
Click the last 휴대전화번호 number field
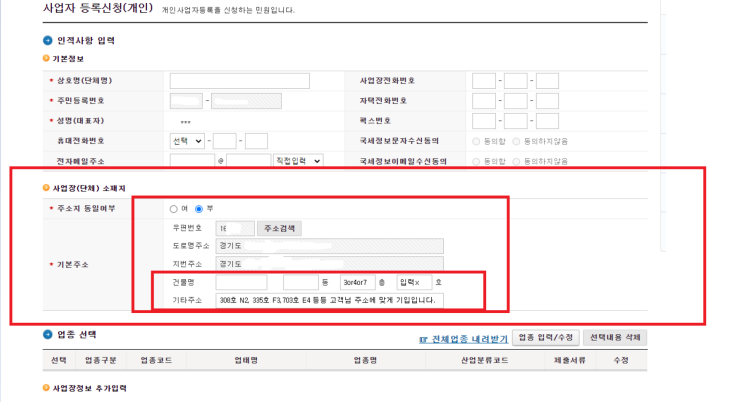(256, 141)
